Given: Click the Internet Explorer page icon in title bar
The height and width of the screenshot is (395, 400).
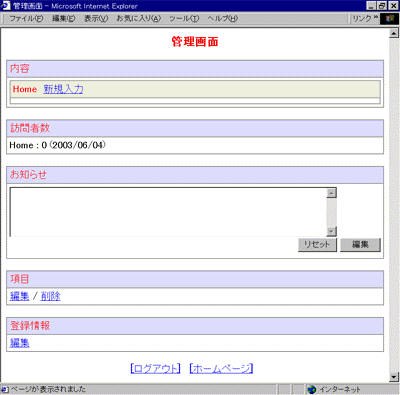Looking at the screenshot, I should tap(6, 6).
